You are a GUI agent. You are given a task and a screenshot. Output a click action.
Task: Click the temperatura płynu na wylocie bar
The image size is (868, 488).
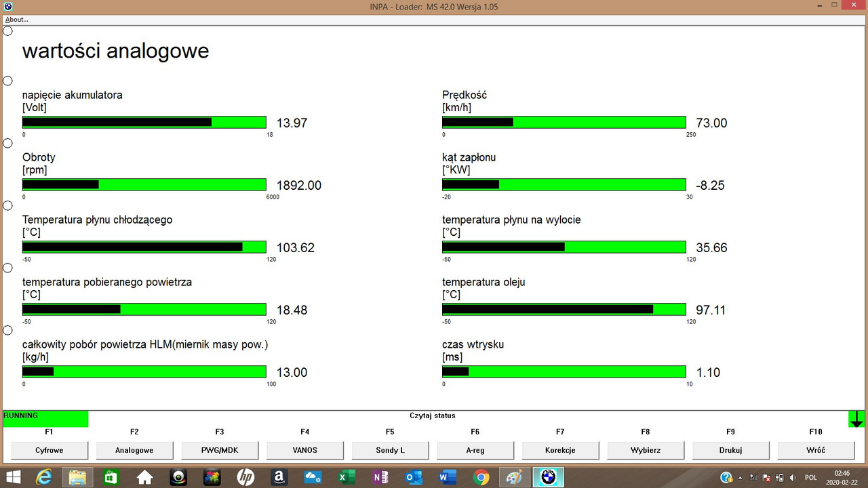[x=564, y=247]
